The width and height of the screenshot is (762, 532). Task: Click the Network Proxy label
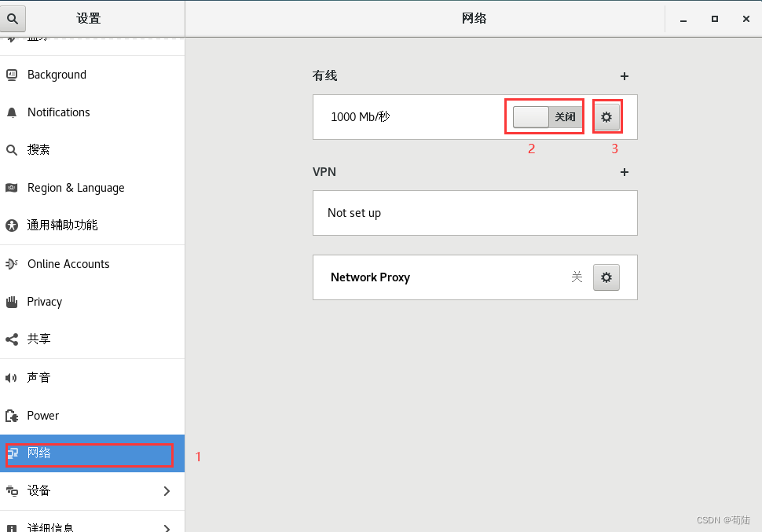[x=370, y=277]
